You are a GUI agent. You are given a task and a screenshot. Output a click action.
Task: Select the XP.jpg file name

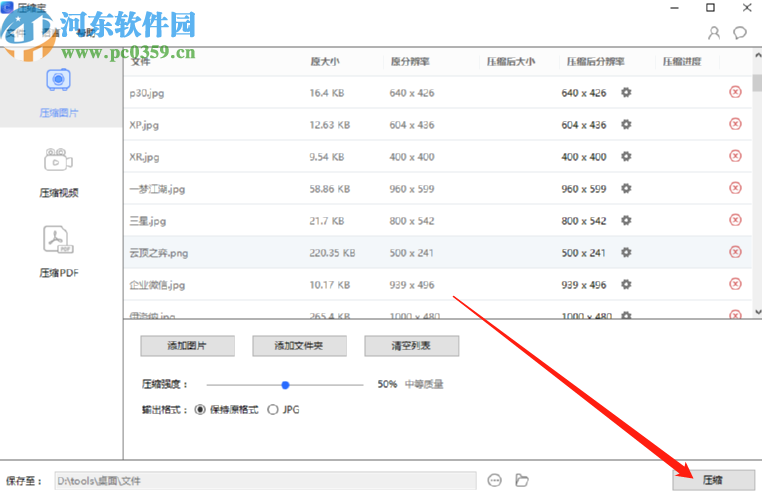[x=144, y=125]
